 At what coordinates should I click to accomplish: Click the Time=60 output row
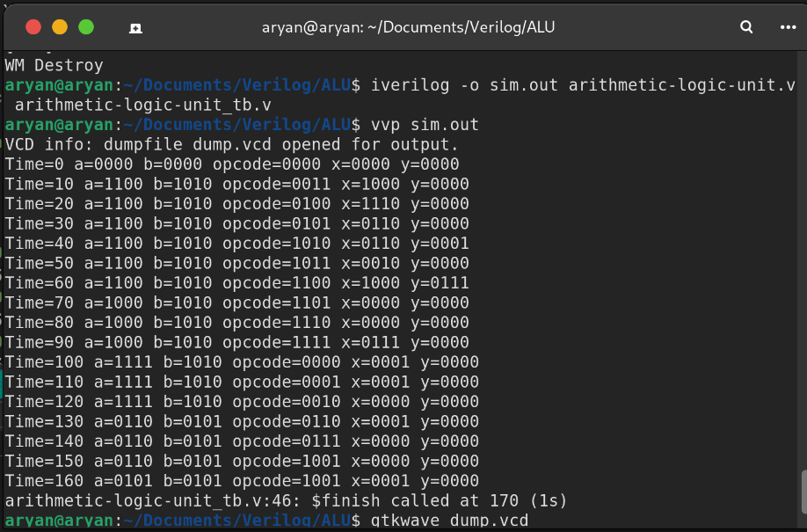[x=236, y=283]
